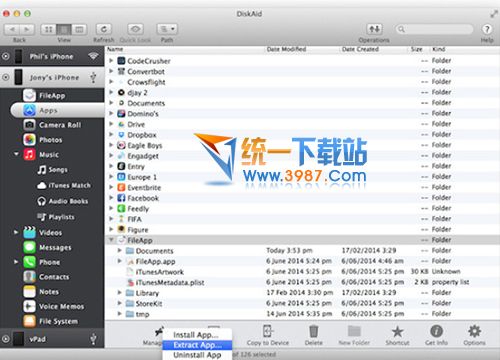Open FileApp in the sidebar

[52, 96]
